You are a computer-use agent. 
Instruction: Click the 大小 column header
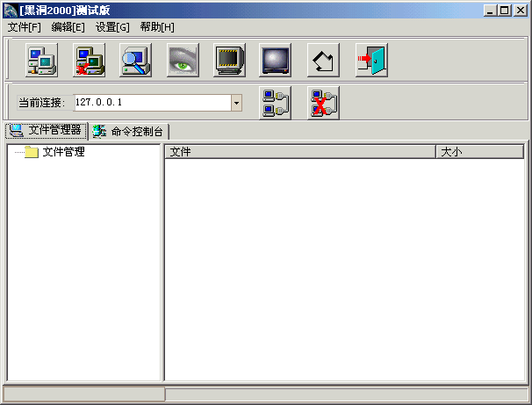478,152
